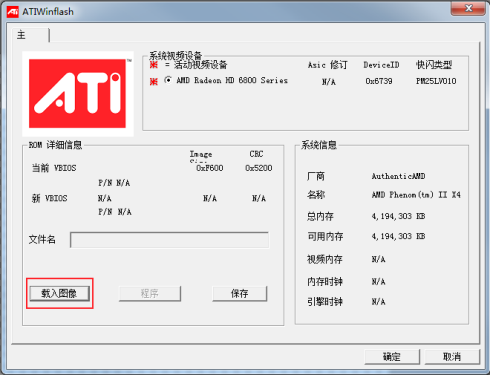Screen dimensions: 490x375
Task: Click the 保存 button
Action: click(240, 293)
